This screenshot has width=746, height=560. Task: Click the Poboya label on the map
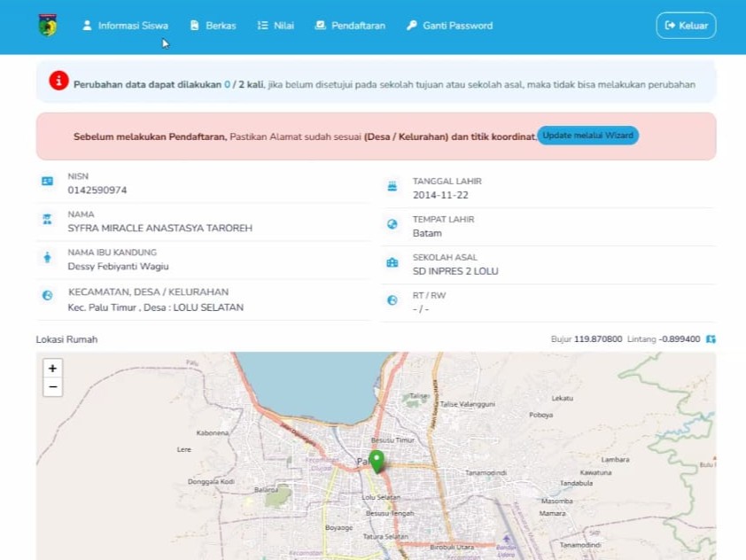(541, 416)
